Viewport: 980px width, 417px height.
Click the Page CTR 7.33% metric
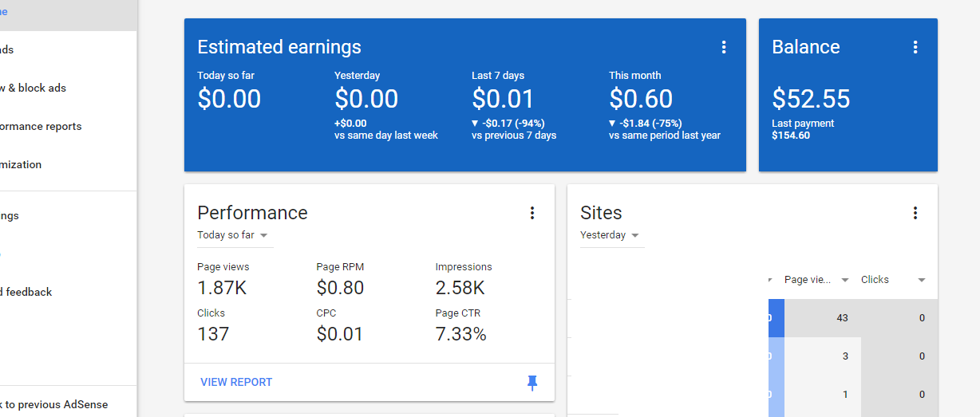click(460, 334)
